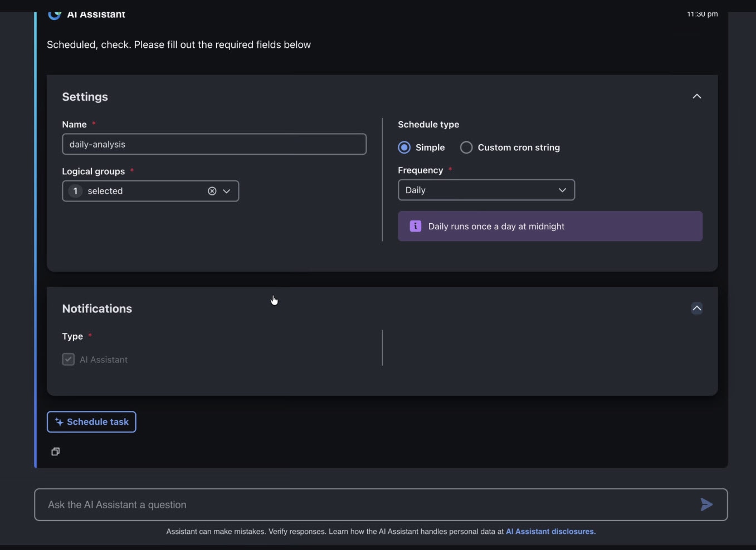The width and height of the screenshot is (756, 550).
Task: Open the Frequency dropdown
Action: pos(486,190)
